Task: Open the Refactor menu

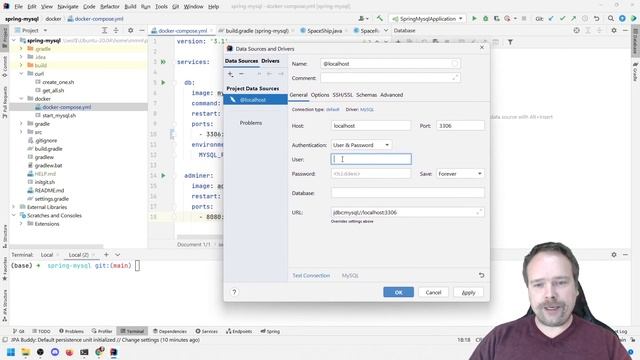Action: tap(110, 7)
